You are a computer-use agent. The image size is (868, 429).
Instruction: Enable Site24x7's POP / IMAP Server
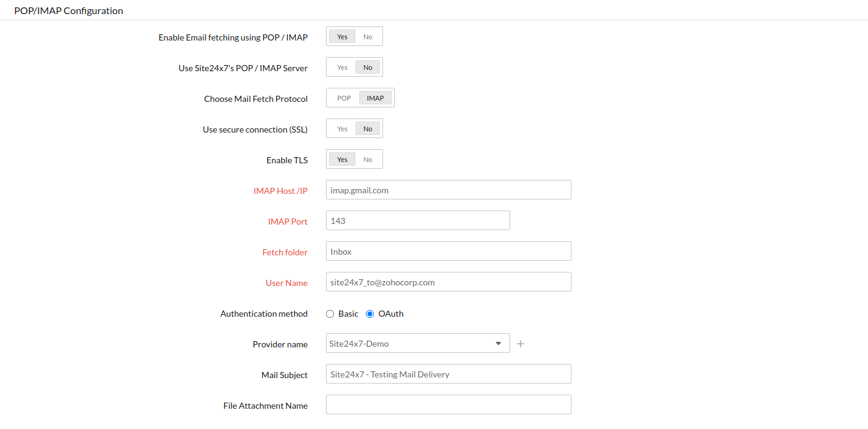pos(342,67)
